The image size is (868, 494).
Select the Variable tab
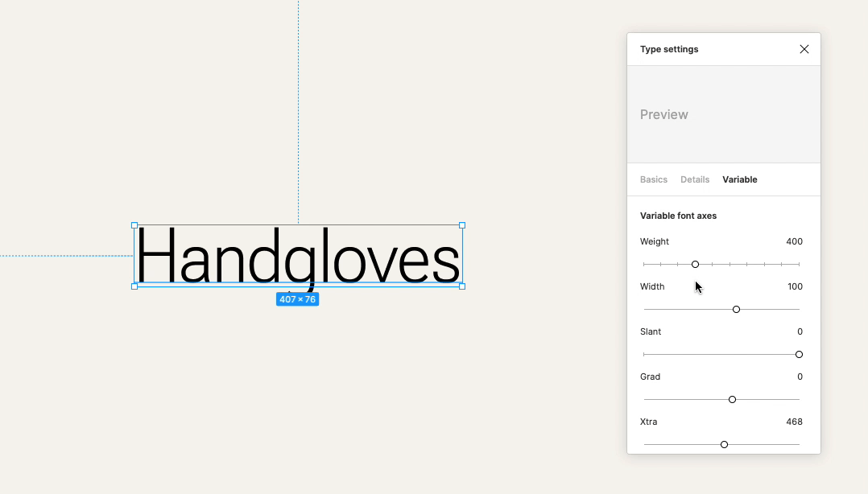coord(739,179)
